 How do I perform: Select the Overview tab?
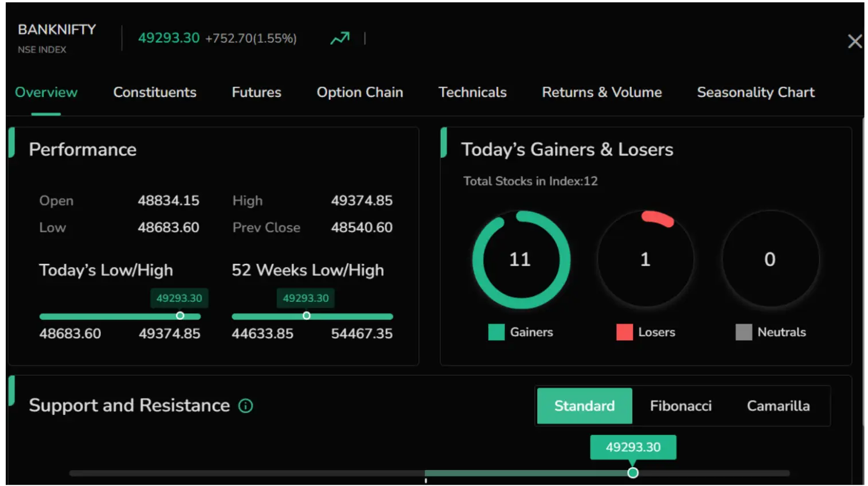click(x=46, y=92)
